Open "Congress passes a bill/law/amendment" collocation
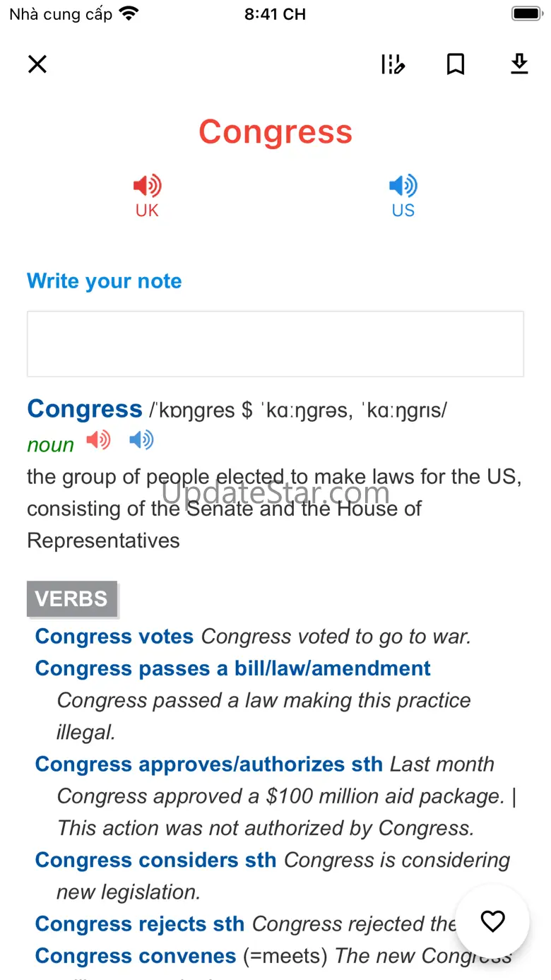Image resolution: width=551 pixels, height=980 pixels. (x=233, y=668)
